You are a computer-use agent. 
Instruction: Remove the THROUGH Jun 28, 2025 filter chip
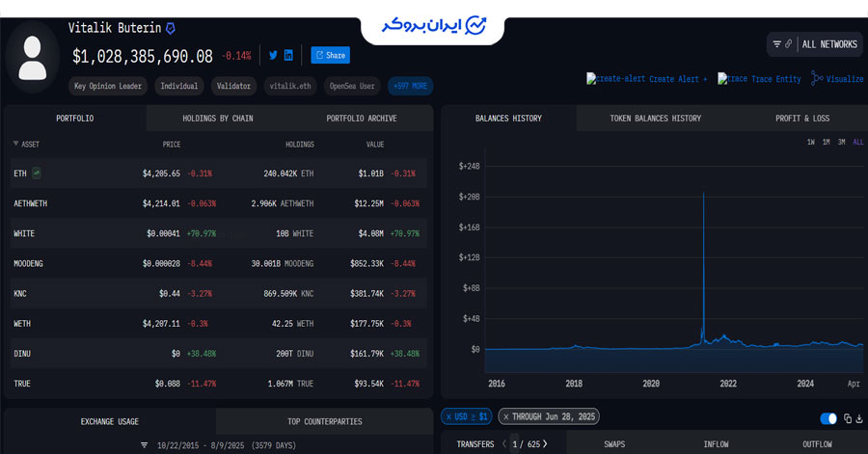pos(506,417)
